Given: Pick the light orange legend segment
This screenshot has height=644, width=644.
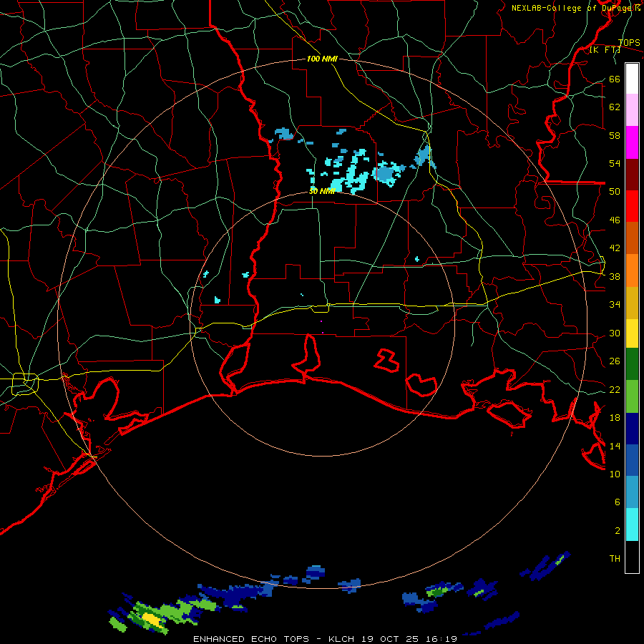Looking at the screenshot, I should coord(632,270).
